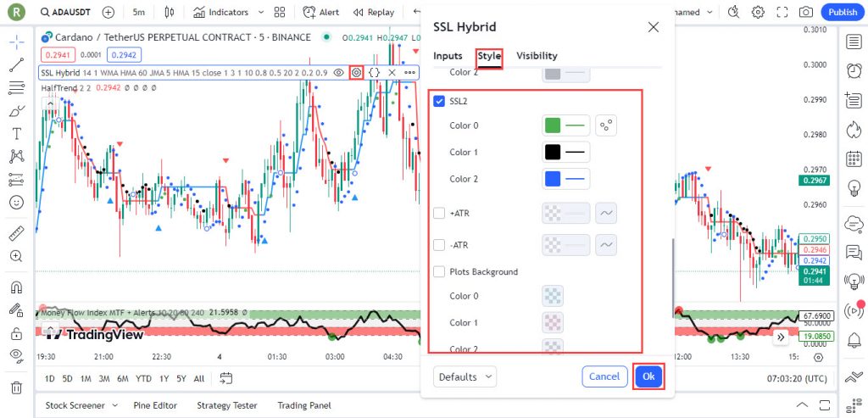The image size is (868, 418).
Task: Open the ideas lightbulb panel
Action: tap(854, 188)
